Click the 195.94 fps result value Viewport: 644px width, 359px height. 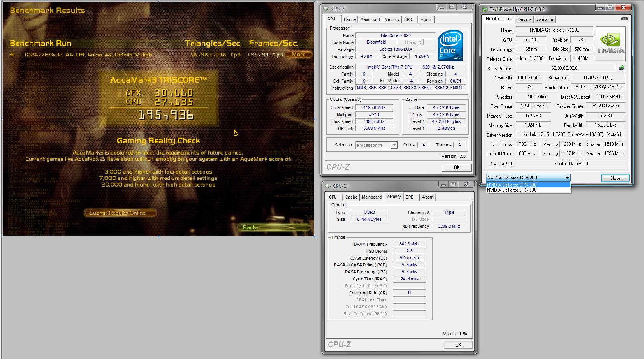[265, 55]
